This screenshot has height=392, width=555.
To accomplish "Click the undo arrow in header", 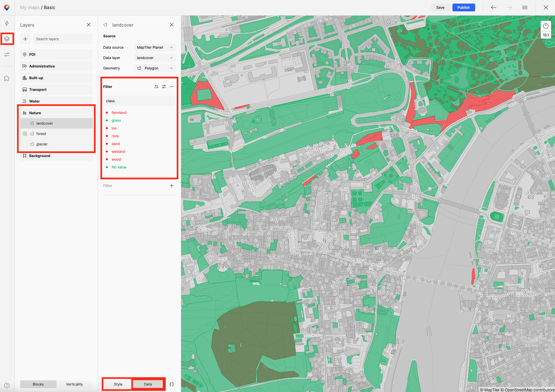I will pyautogui.click(x=493, y=7).
